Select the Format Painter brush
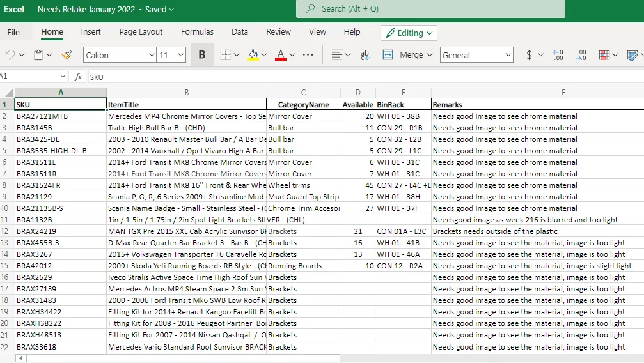 click(x=67, y=54)
